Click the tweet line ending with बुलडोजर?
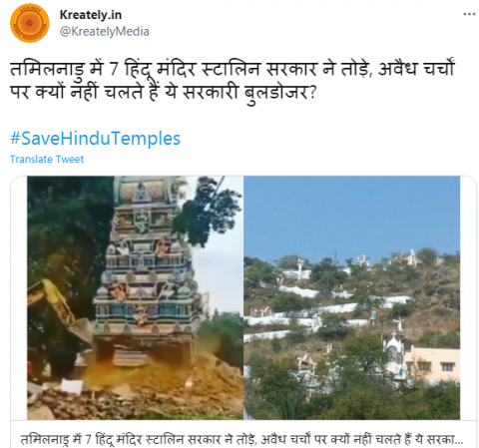The width and height of the screenshot is (479, 448). (x=163, y=92)
